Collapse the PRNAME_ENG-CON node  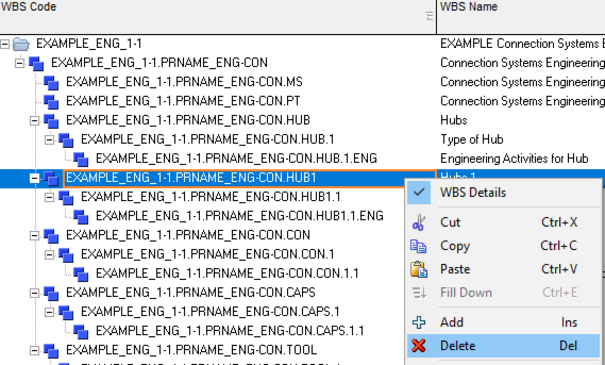click(19, 63)
